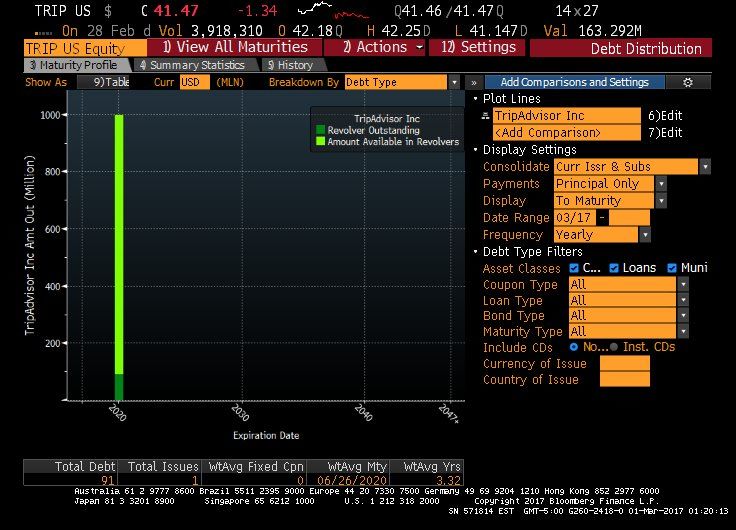
Task: Collapse the Debt Type Filters section
Action: click(475, 252)
